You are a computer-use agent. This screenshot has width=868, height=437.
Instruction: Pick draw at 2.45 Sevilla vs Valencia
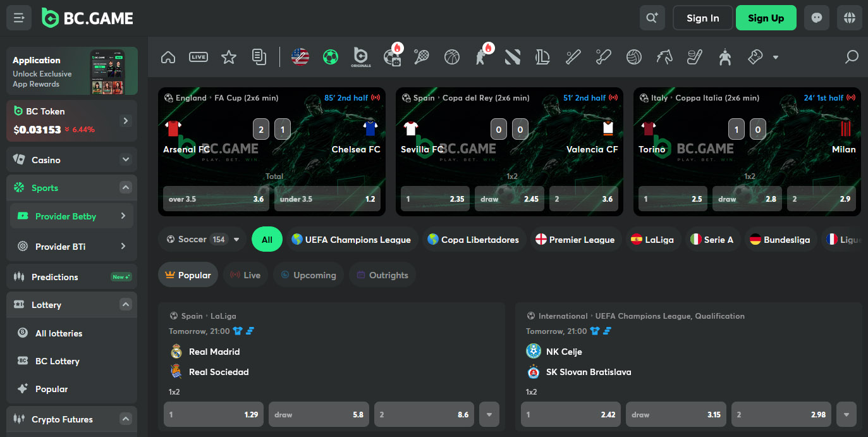pos(510,199)
